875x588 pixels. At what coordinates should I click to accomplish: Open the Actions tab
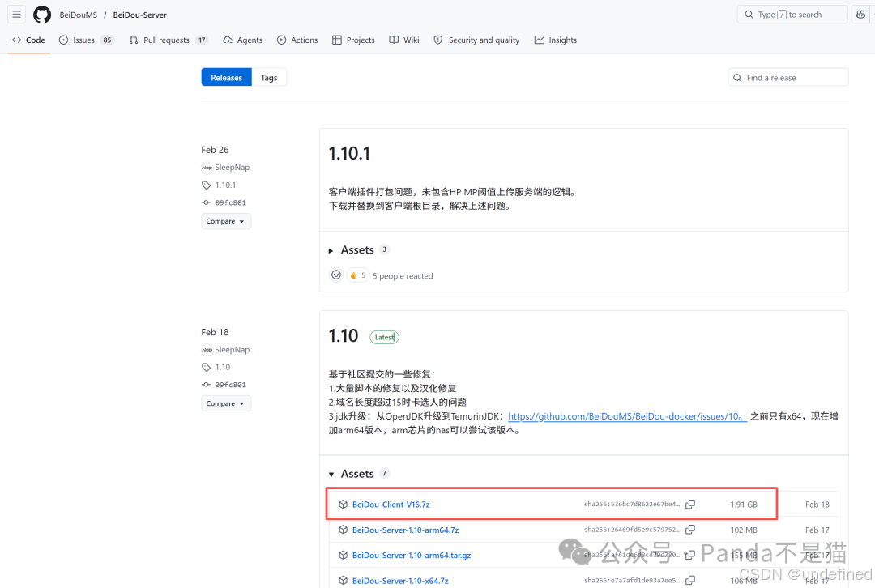(297, 40)
